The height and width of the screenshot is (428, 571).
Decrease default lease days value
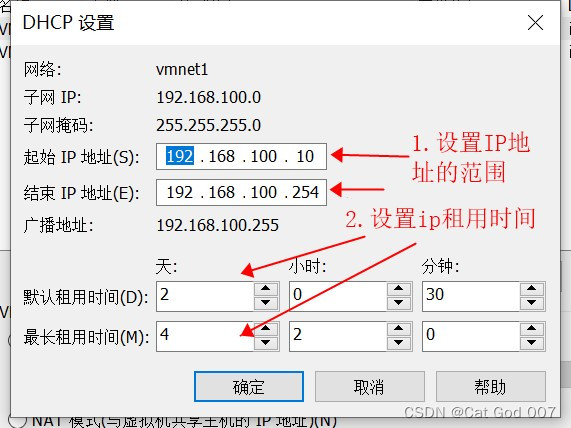point(265,303)
